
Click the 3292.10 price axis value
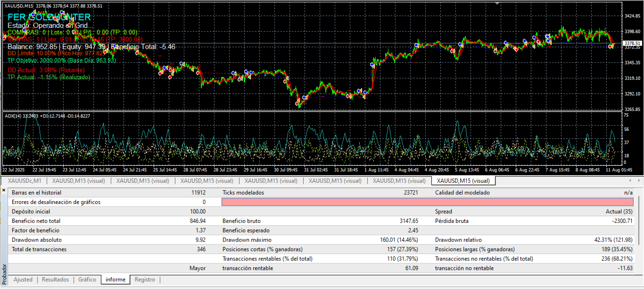[632, 94]
